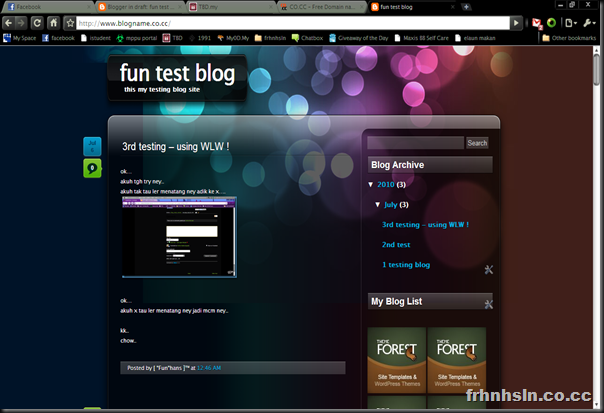Open the 1991 bookmark
Viewport: 604px width, 413px height.
200,38
